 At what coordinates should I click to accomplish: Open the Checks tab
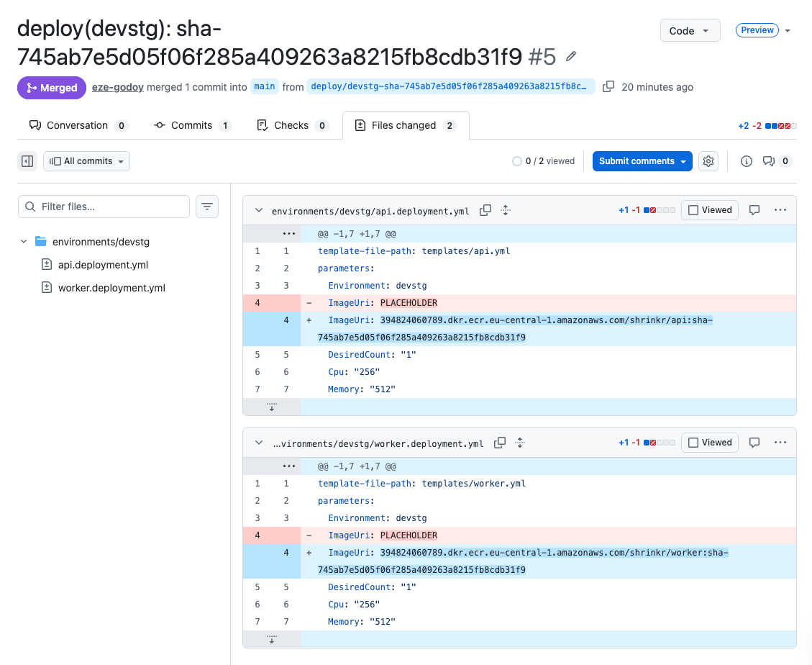point(291,125)
